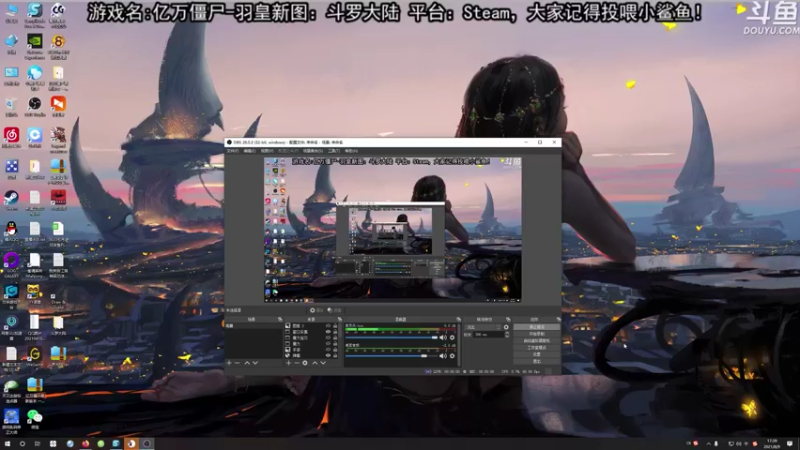
Task: Open the Scene Collection (场景集合) menu
Action: tap(312, 151)
